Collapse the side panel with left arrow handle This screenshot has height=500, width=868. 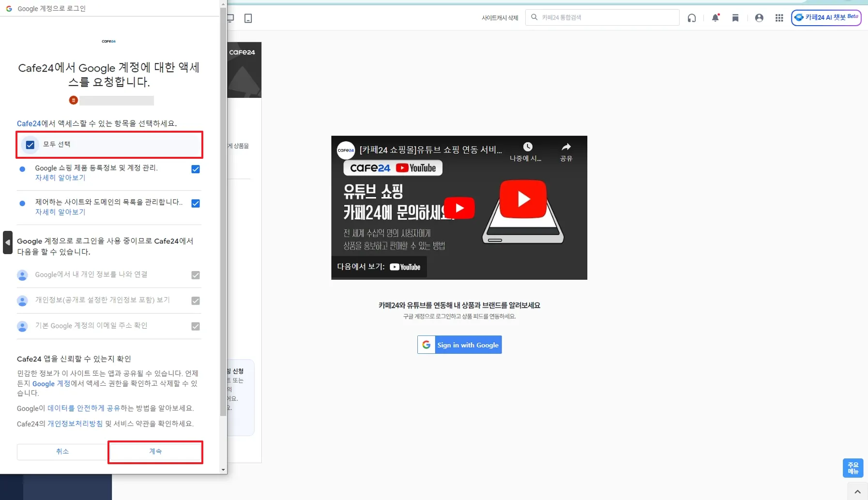click(8, 242)
